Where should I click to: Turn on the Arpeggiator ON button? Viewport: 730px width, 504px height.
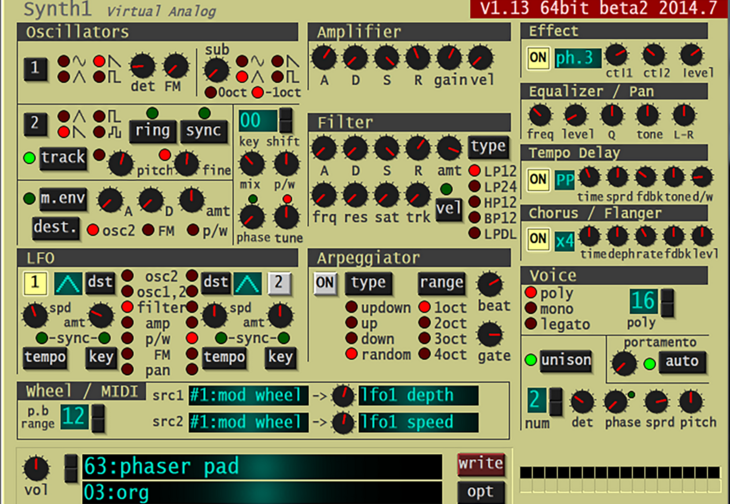(x=325, y=283)
